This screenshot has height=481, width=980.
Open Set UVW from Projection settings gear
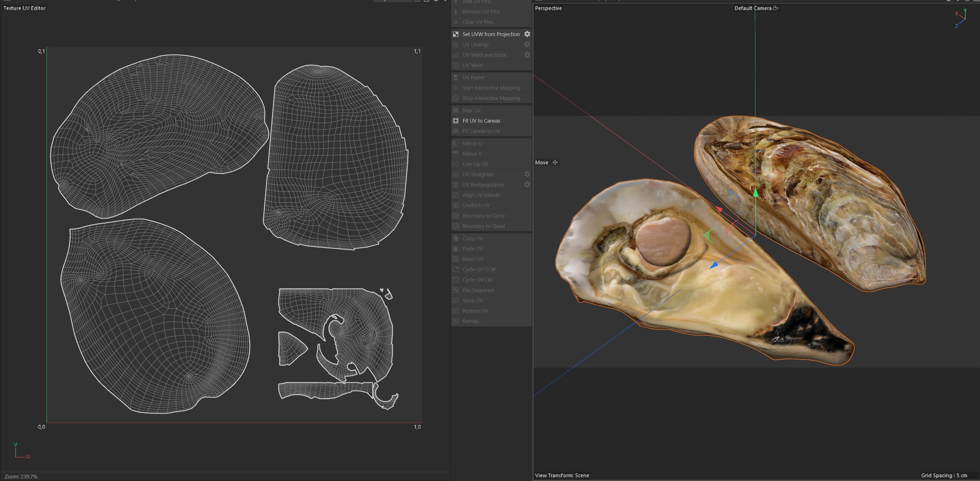[527, 34]
